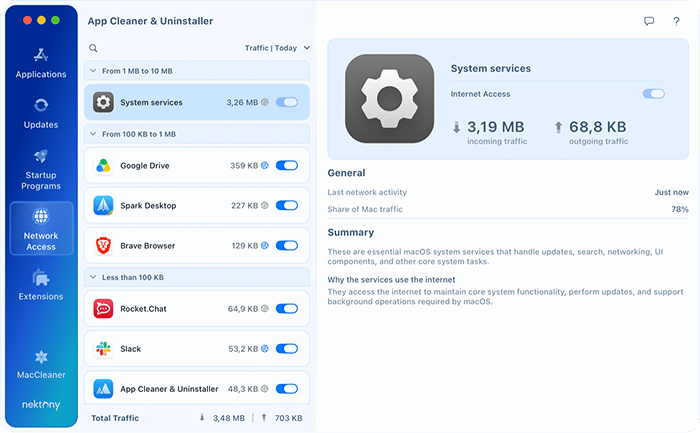
Task: Select the Brave Browser row
Action: pyautogui.click(x=197, y=246)
